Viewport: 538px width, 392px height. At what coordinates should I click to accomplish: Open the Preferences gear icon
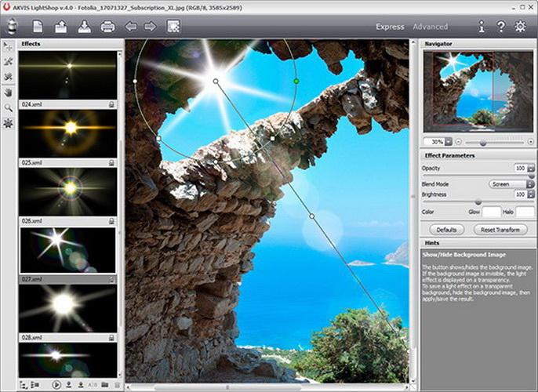(x=521, y=27)
